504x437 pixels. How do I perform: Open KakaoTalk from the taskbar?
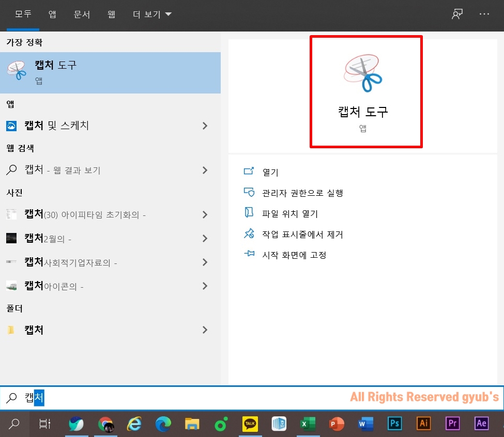(x=250, y=424)
